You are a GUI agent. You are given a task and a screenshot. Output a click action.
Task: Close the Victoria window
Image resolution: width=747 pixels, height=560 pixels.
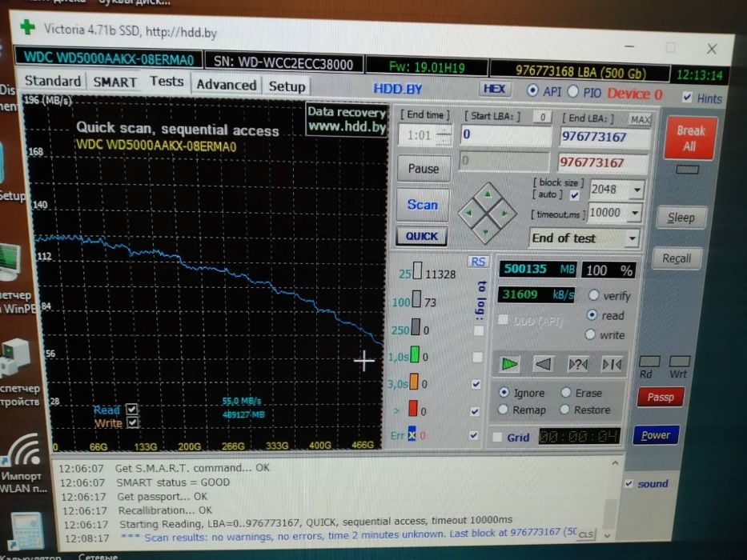click(x=712, y=49)
